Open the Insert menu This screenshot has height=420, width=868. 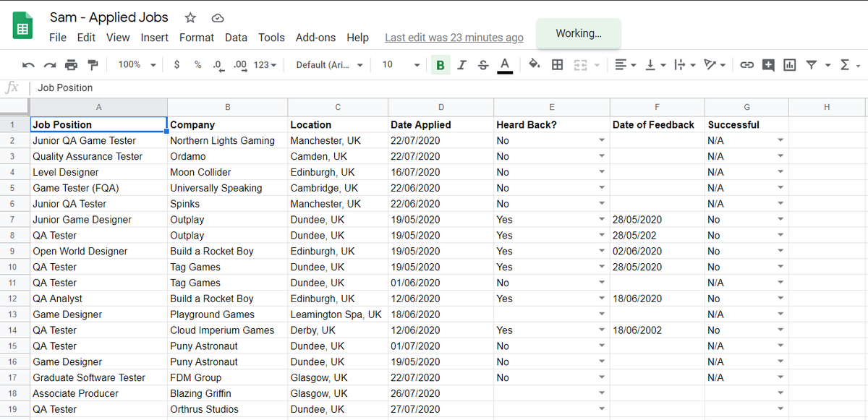(x=155, y=38)
